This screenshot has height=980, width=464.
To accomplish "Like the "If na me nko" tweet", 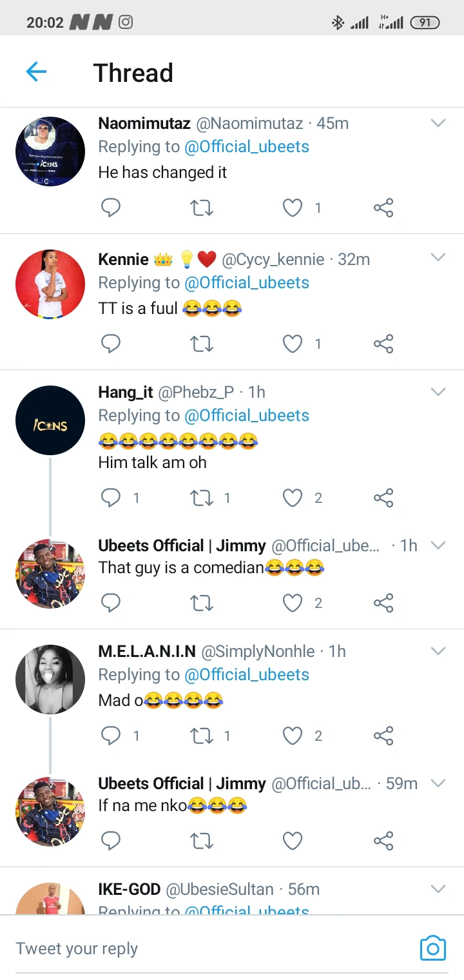I will click(x=293, y=841).
